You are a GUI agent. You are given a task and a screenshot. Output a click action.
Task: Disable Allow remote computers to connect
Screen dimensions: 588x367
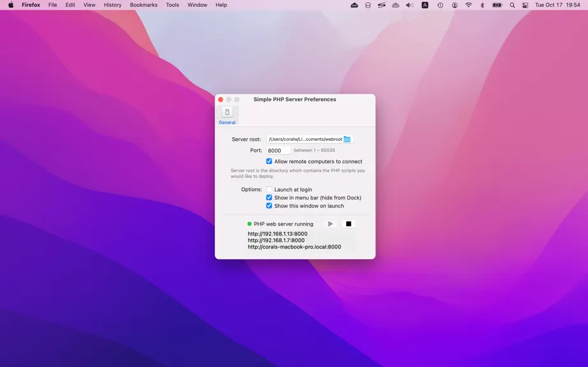(x=269, y=161)
